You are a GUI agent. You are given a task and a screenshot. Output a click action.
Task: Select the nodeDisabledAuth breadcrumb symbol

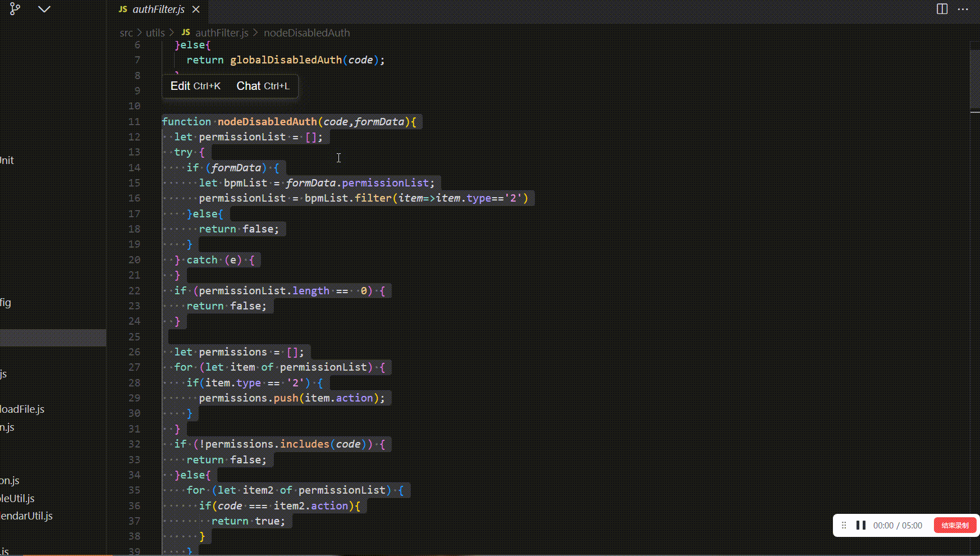coord(307,33)
